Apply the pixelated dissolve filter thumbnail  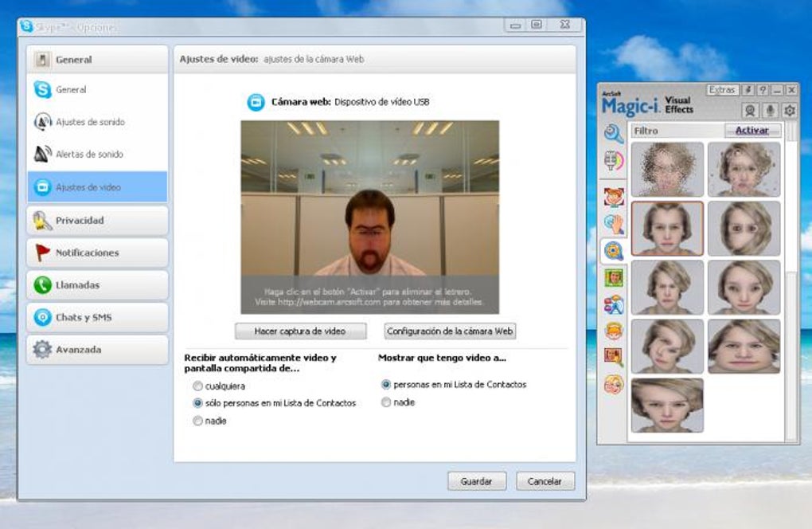(x=667, y=170)
